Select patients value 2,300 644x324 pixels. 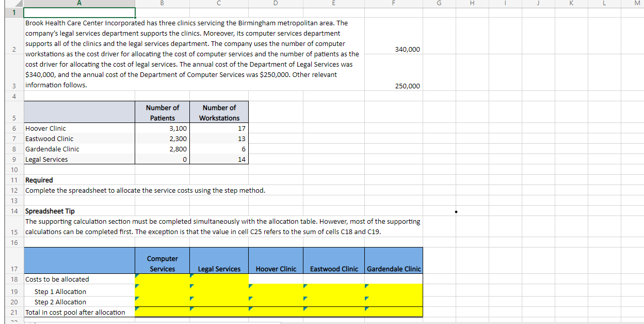point(163,138)
